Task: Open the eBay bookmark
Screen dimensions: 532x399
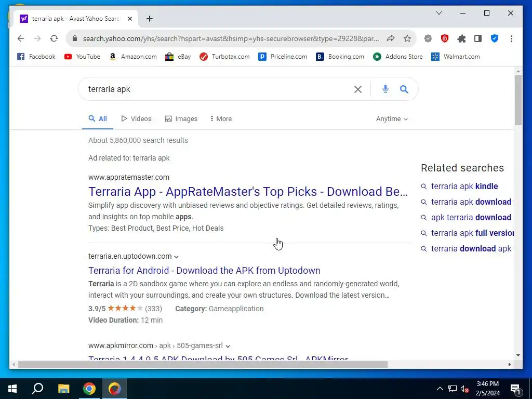Action: [x=178, y=57]
